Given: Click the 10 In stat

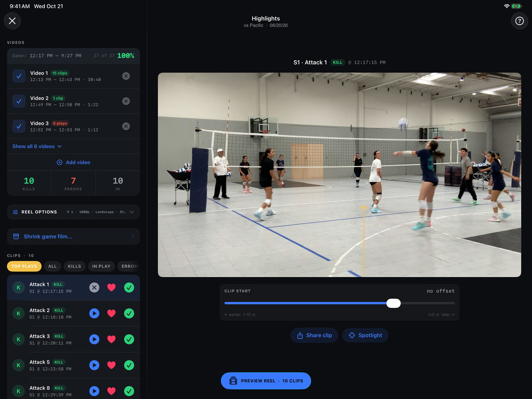Looking at the screenshot, I should point(117,183).
